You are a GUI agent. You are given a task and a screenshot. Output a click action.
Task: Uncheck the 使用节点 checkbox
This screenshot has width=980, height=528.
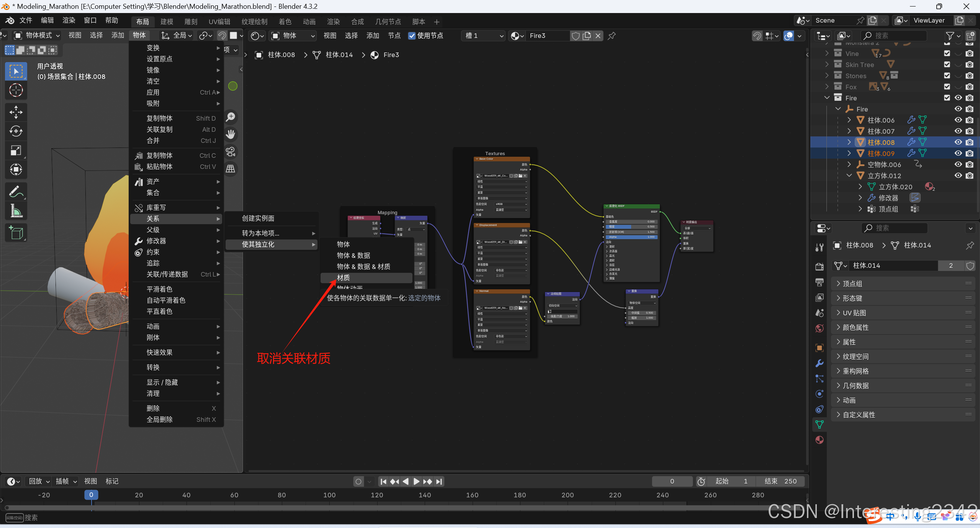pos(412,36)
